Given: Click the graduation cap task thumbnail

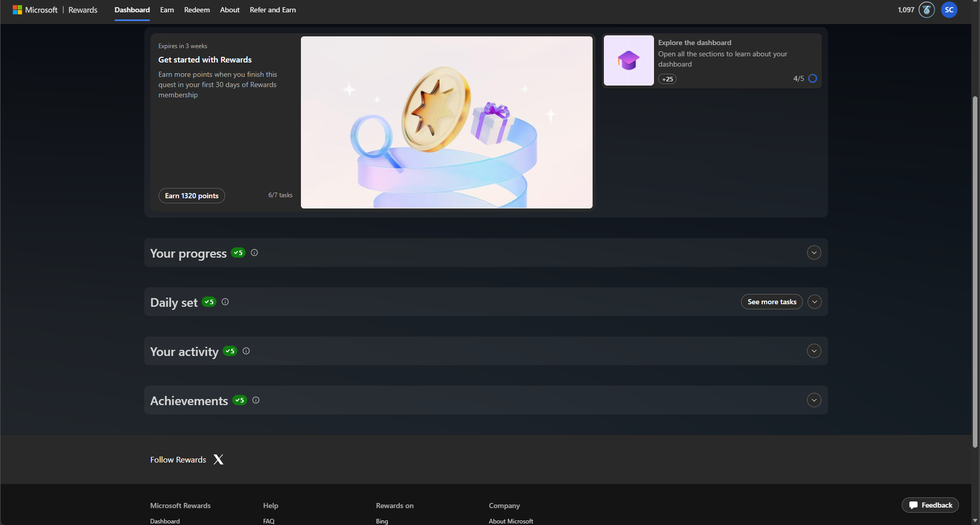Looking at the screenshot, I should pos(628,60).
